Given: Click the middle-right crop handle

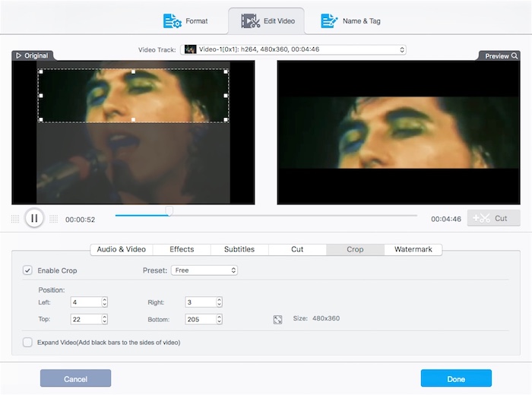Looking at the screenshot, I should 226,96.
